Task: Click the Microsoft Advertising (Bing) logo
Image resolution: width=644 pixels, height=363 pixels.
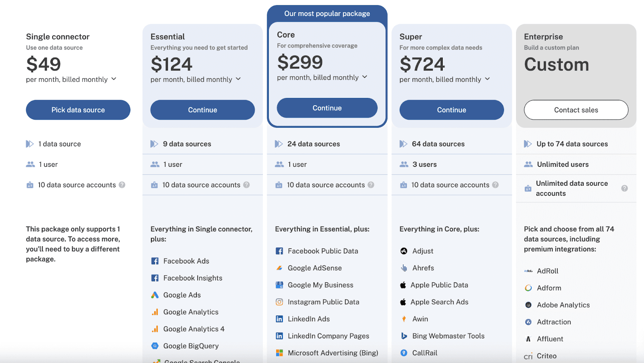Action: click(x=279, y=353)
